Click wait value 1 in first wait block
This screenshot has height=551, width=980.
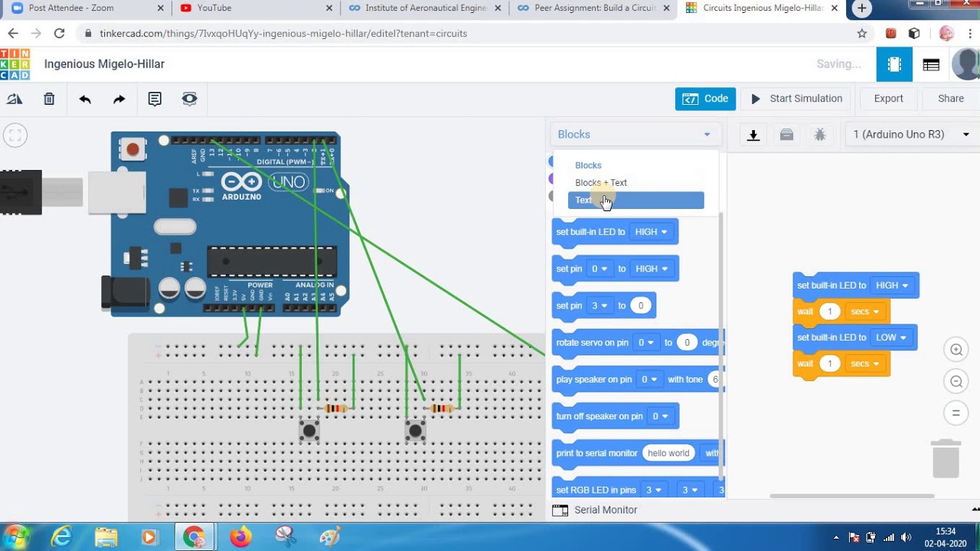(x=829, y=311)
